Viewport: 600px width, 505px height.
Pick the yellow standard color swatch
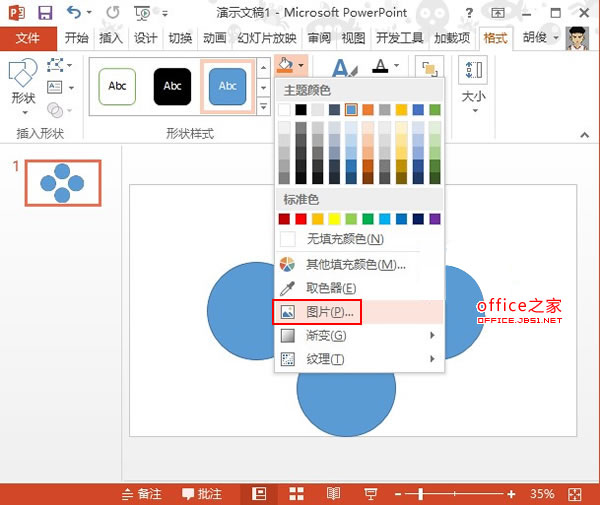(x=334, y=219)
